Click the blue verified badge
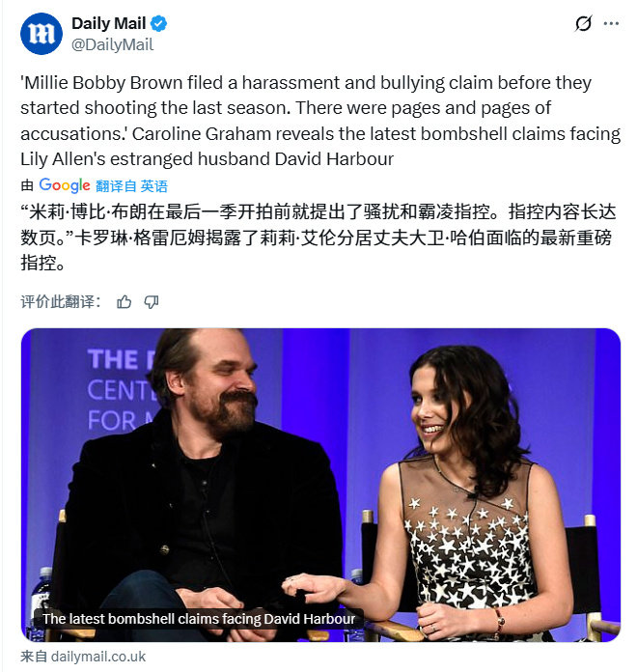This screenshot has width=637, height=672. [x=158, y=23]
